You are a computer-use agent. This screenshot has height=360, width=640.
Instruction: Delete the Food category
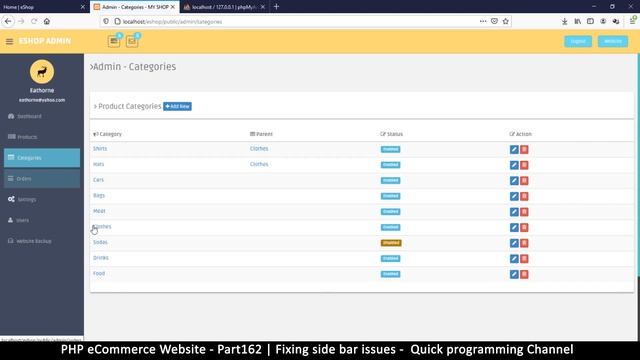coord(524,274)
